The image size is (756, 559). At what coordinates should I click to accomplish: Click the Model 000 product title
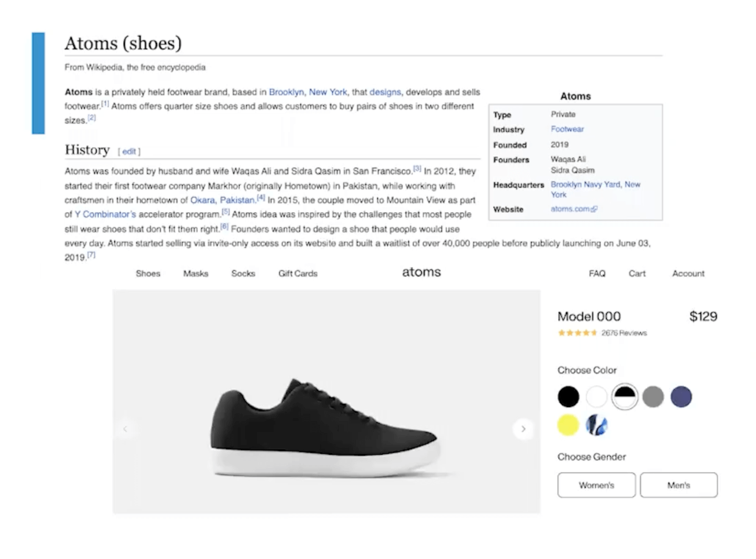click(589, 316)
